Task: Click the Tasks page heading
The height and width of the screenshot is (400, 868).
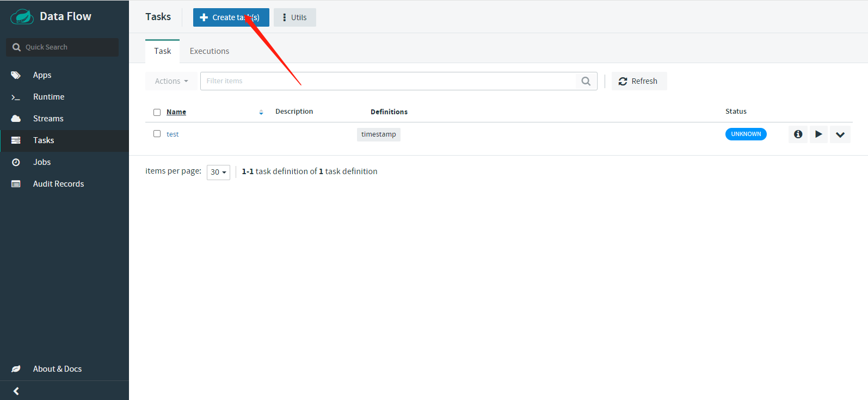Action: point(158,17)
